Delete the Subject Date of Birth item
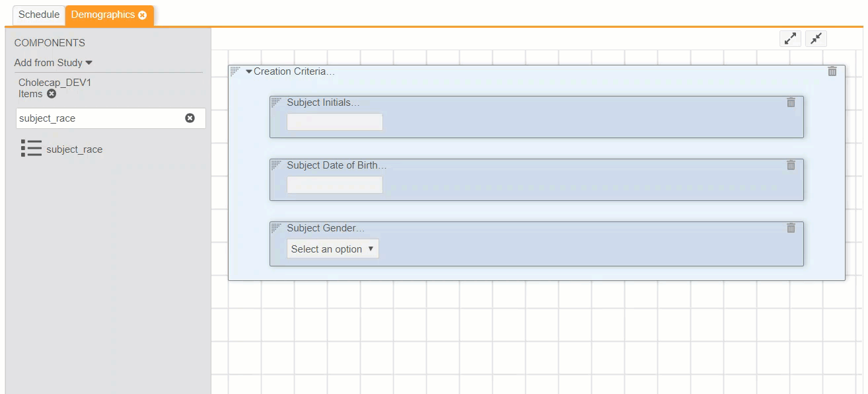This screenshot has height=394, width=868. pyautogui.click(x=791, y=165)
